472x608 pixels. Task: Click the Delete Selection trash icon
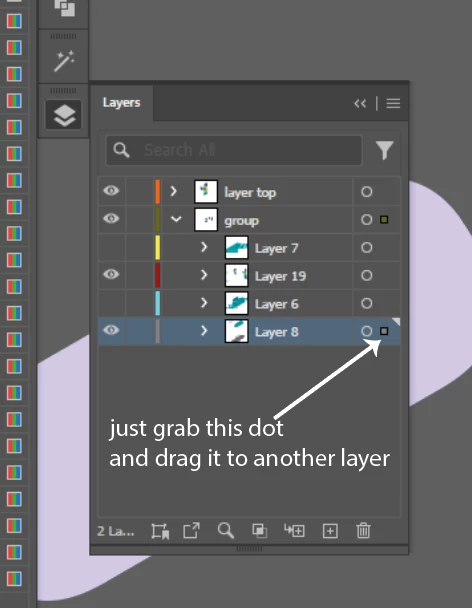click(363, 530)
